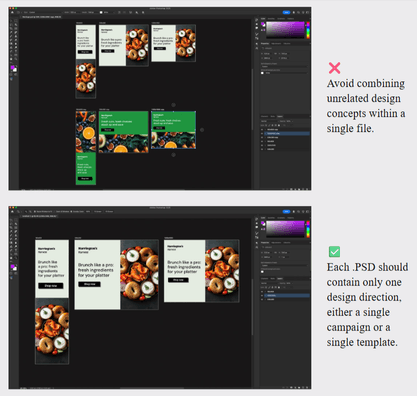The height and width of the screenshot is (396, 417).
Task: Select the Crop tool in upper Photoshop window
Action: coord(12,29)
